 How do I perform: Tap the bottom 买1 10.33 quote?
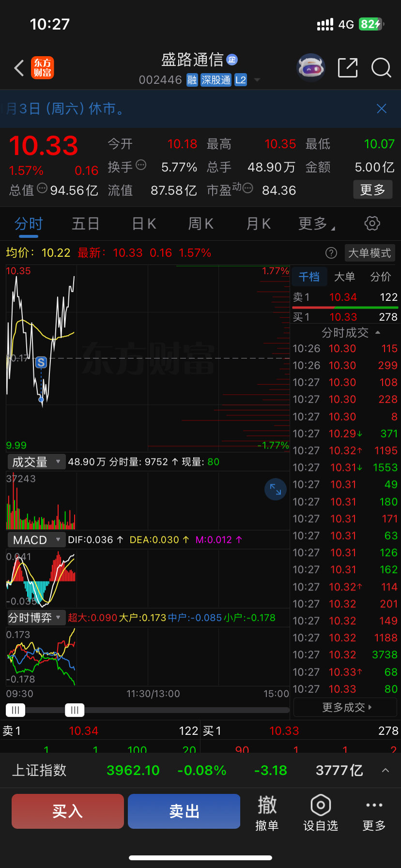tap(300, 730)
